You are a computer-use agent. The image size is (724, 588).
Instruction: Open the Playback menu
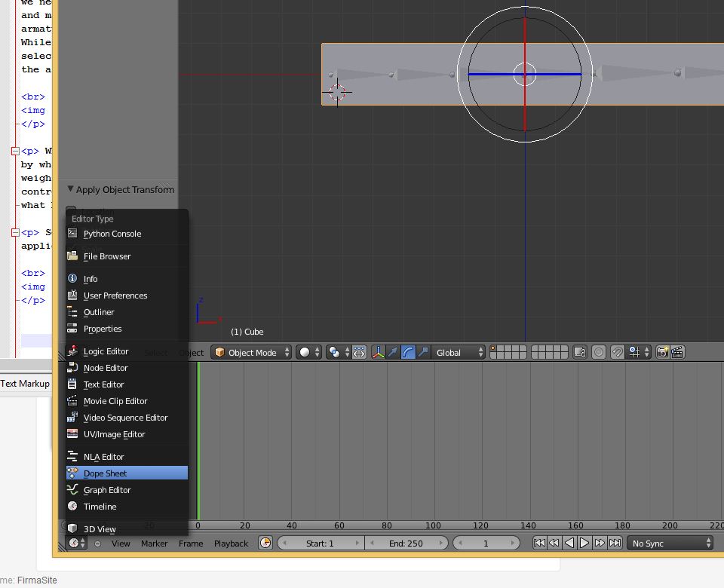[x=231, y=544]
